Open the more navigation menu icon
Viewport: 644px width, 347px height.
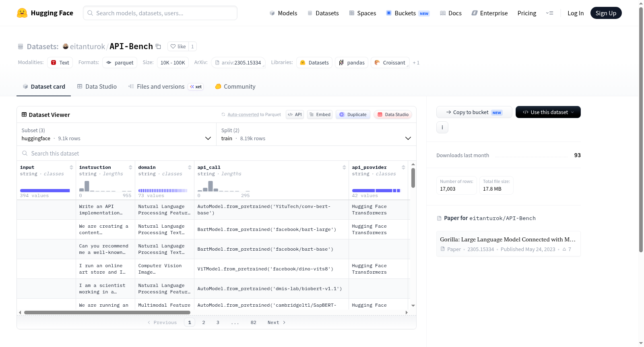(549, 13)
